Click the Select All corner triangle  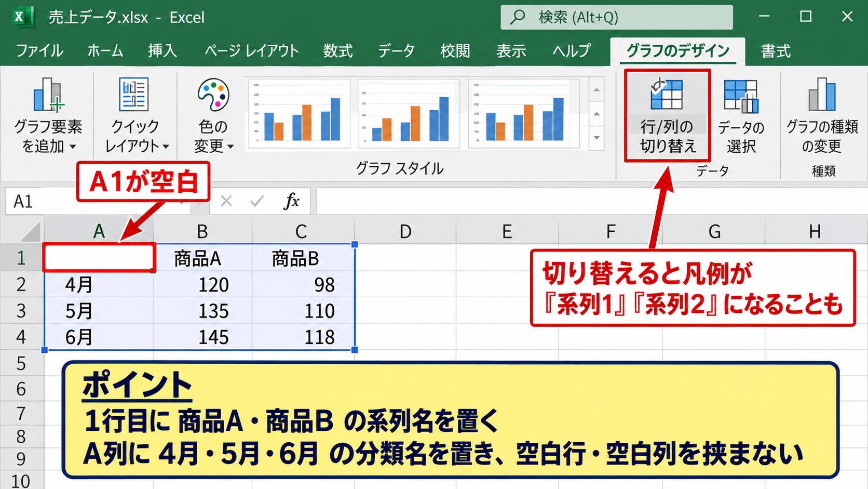pyautogui.click(x=30, y=232)
